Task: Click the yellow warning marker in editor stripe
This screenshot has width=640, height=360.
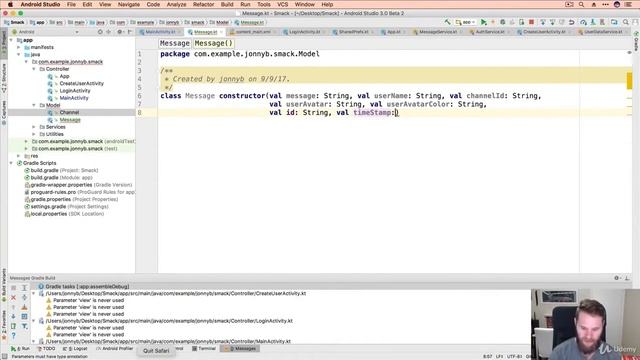Action: point(629,81)
